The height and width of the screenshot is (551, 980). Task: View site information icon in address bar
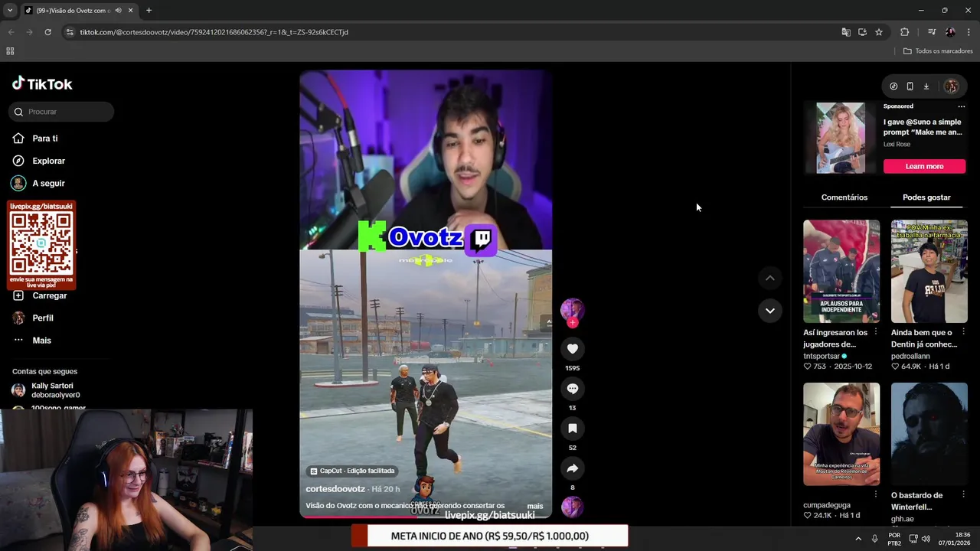click(x=70, y=32)
